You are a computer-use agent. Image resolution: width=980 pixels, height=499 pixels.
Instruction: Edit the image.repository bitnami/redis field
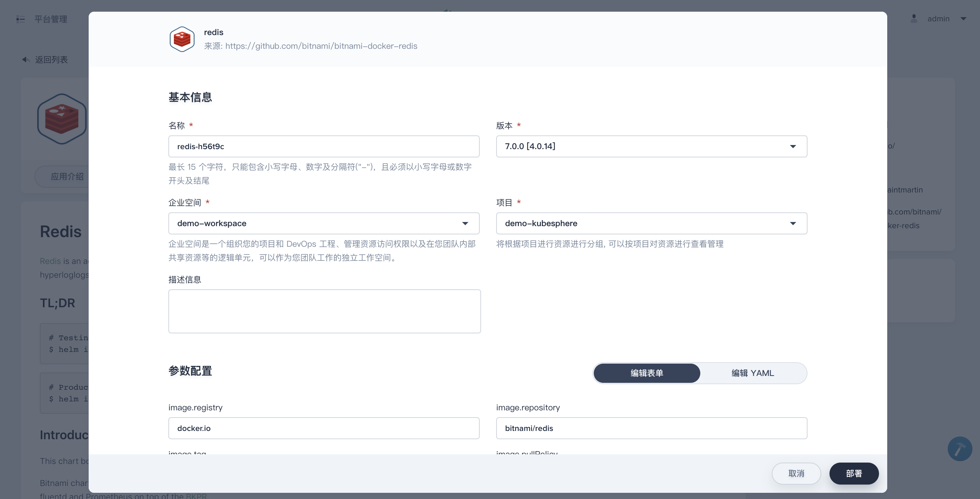pyautogui.click(x=651, y=428)
